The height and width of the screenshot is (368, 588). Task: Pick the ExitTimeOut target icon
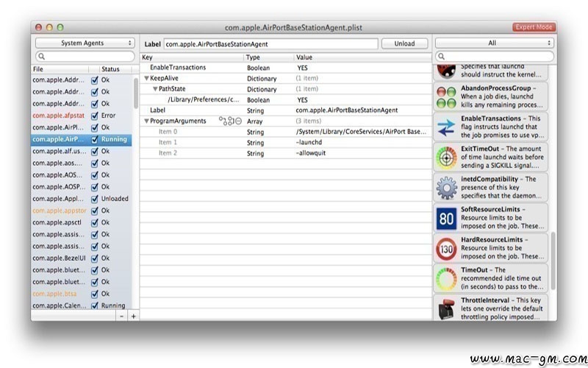tap(446, 158)
